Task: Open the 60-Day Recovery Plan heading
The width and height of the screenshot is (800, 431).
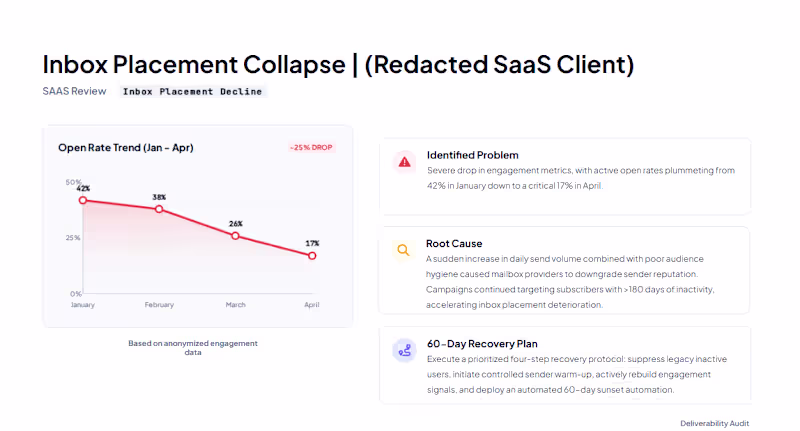Action: coord(482,344)
